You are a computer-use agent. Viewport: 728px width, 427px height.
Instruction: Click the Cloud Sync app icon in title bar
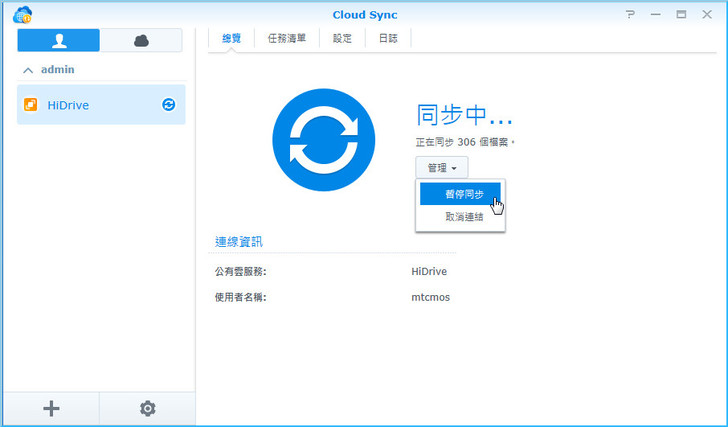21,14
